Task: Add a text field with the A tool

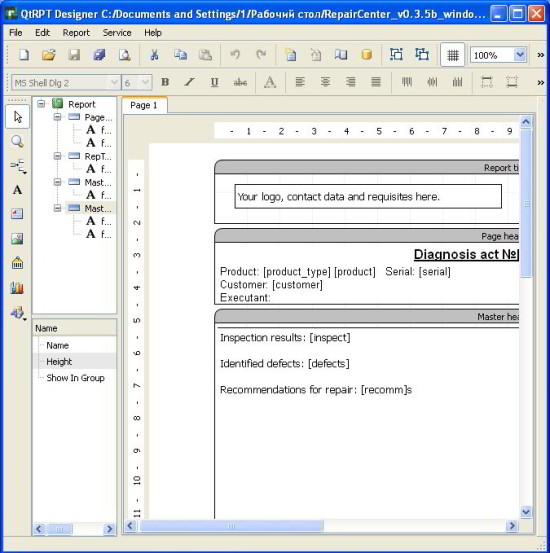Action: [x=17, y=190]
